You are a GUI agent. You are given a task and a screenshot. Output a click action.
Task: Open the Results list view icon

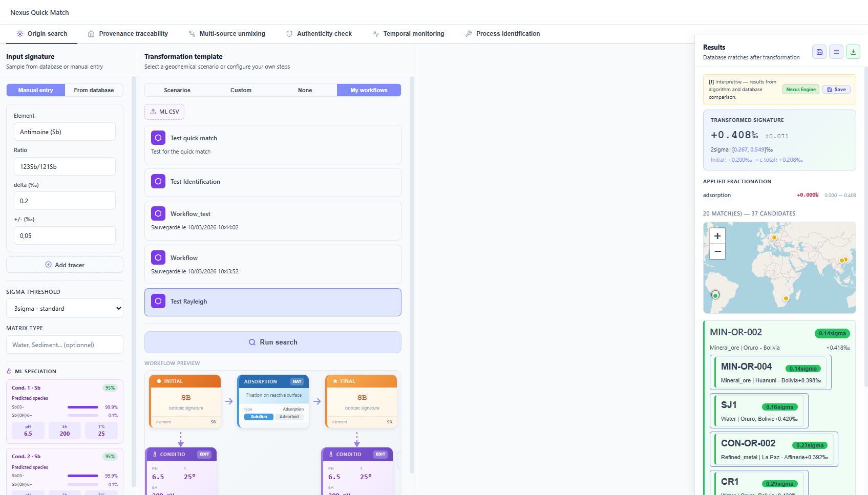(836, 52)
